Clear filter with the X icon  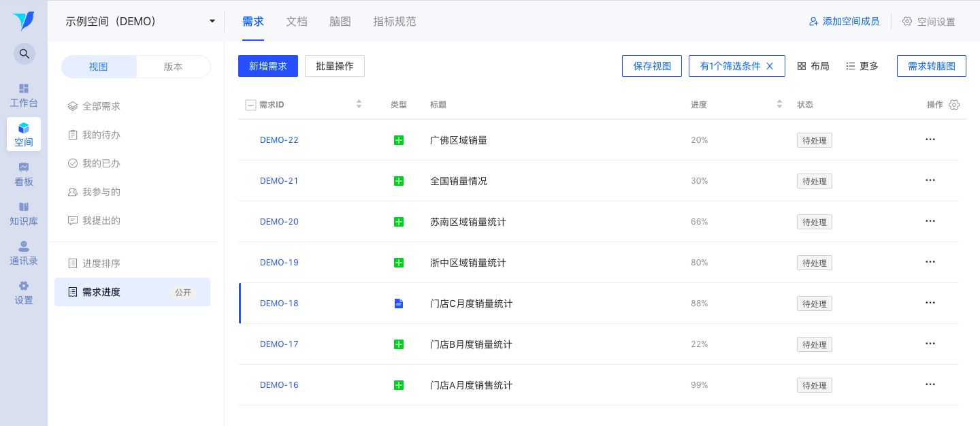coord(770,66)
